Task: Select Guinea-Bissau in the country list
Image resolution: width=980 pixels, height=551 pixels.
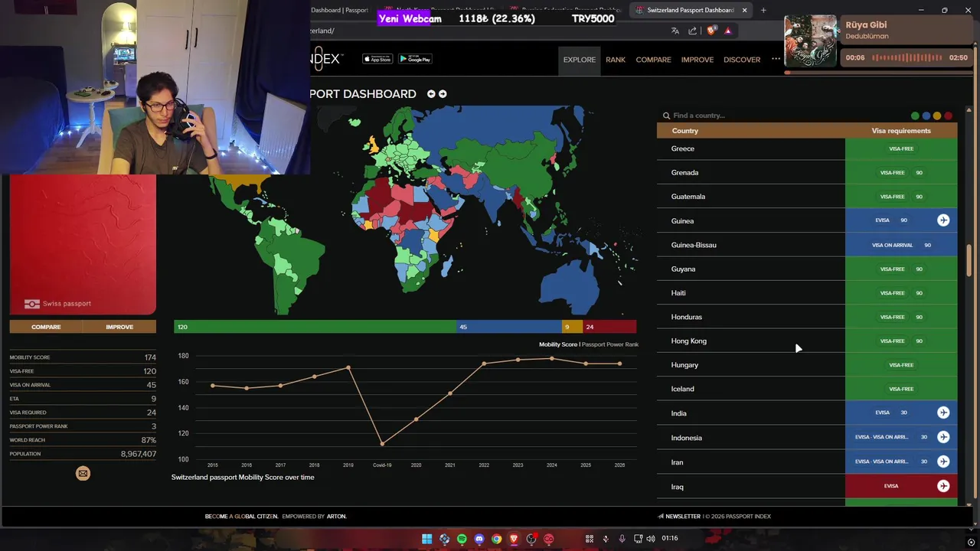Action: pyautogui.click(x=694, y=245)
